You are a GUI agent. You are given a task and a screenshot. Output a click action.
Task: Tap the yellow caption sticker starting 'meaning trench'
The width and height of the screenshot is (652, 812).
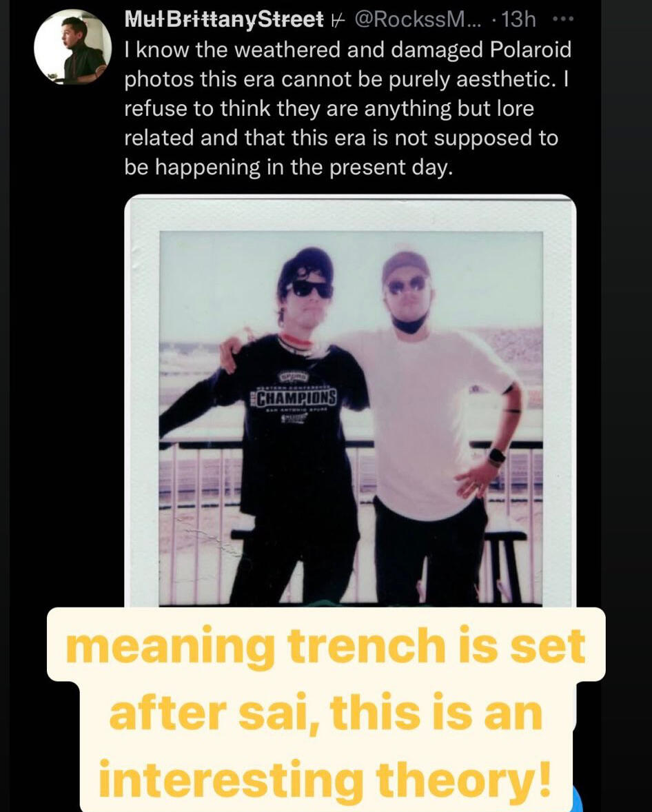[x=326, y=709]
